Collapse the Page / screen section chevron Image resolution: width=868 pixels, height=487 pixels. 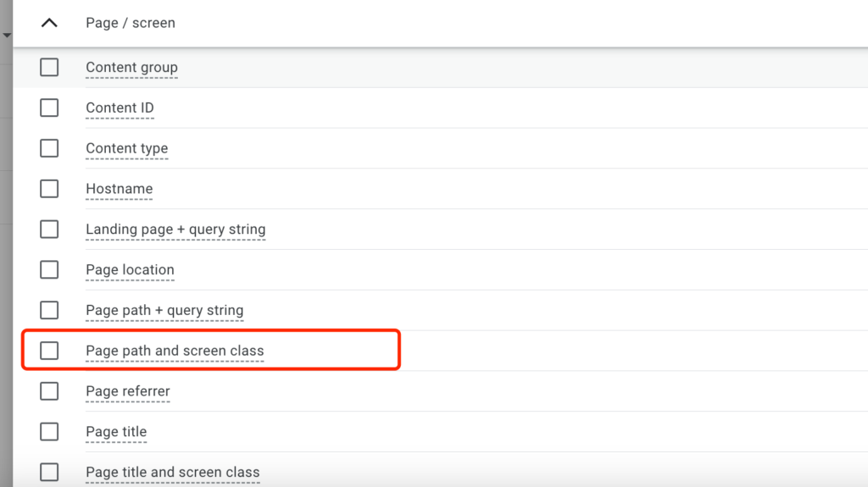[49, 23]
